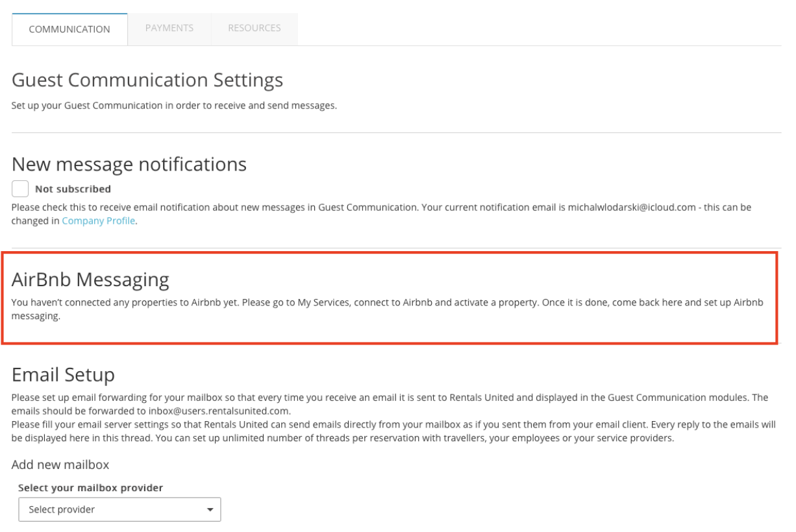Click the Not subscribed label text

point(73,189)
